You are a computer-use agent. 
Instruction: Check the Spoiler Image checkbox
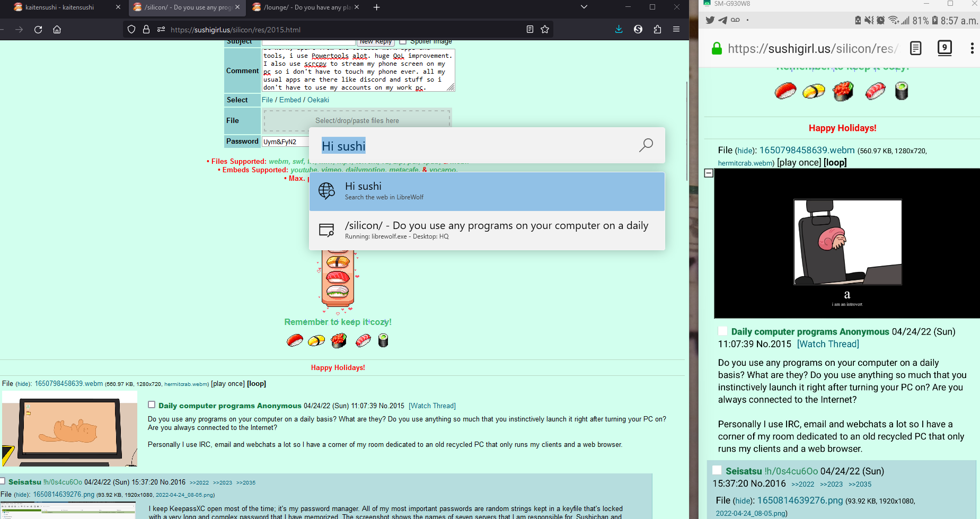403,41
